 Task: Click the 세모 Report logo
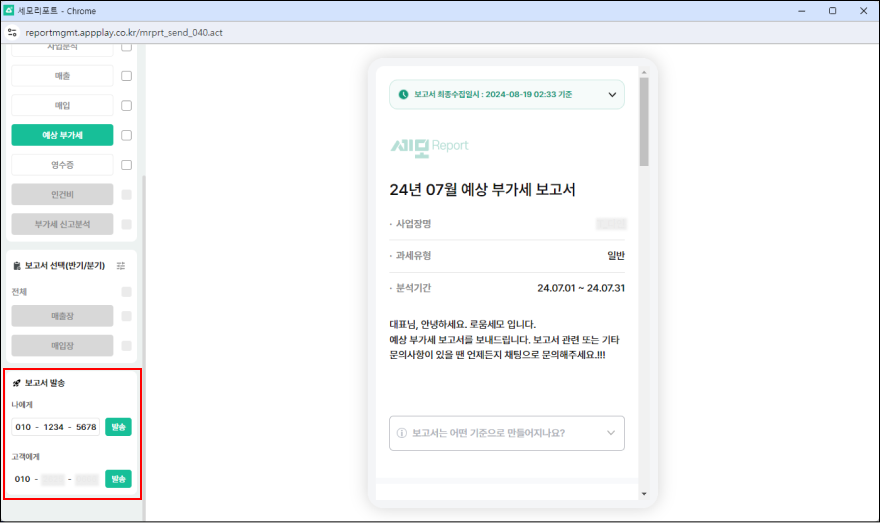tap(429, 146)
